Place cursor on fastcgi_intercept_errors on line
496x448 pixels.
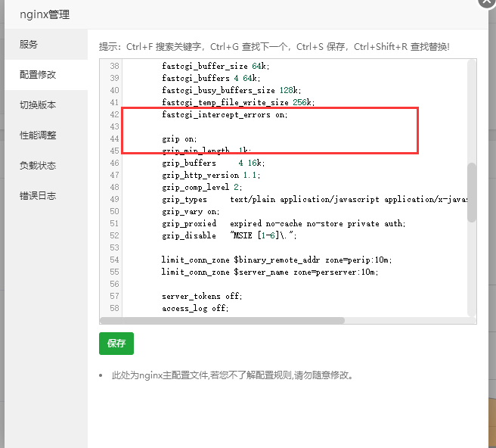pos(225,114)
